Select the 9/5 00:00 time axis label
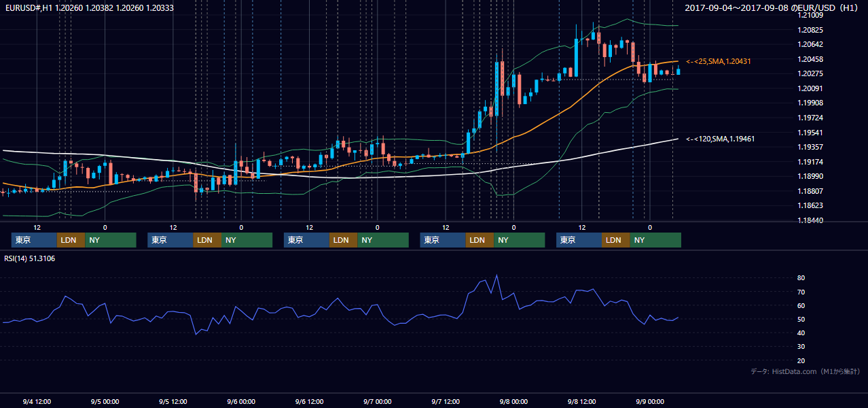Image resolution: width=868 pixels, height=408 pixels. pos(105,401)
